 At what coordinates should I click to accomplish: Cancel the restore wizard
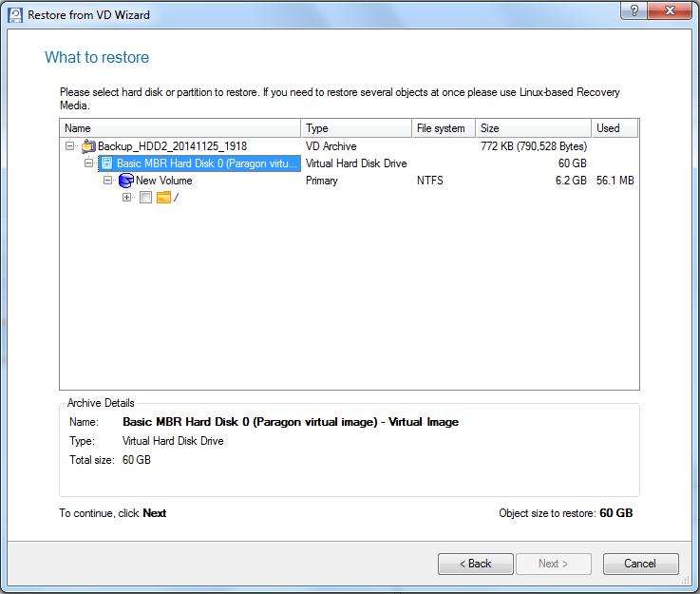(x=640, y=565)
